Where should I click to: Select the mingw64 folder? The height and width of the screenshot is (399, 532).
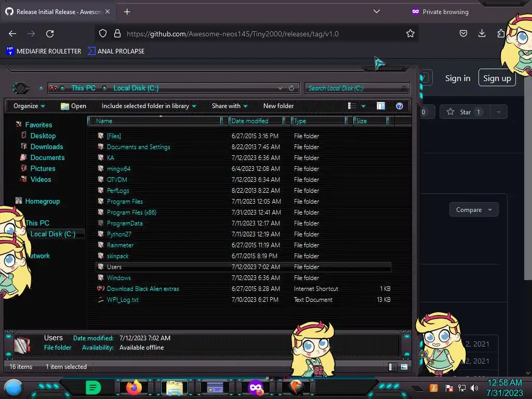(x=118, y=169)
